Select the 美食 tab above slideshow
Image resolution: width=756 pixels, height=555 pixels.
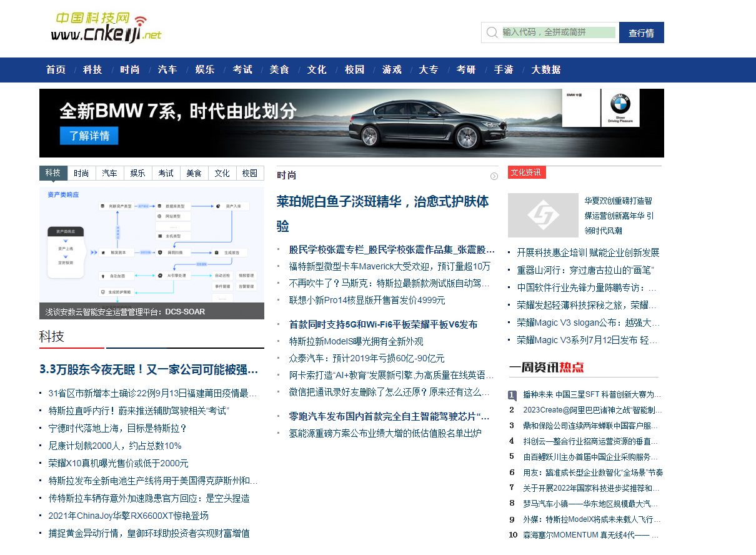(x=194, y=173)
